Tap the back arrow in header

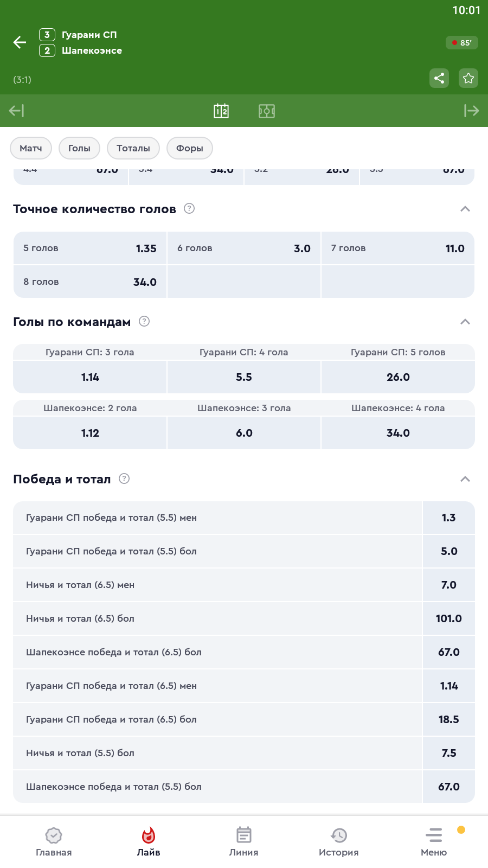point(20,42)
